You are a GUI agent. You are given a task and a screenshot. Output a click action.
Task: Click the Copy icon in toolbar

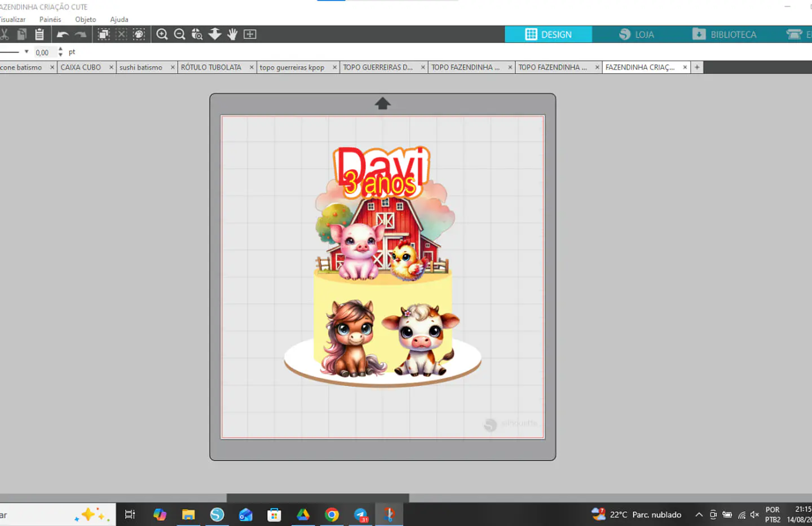[x=22, y=34]
